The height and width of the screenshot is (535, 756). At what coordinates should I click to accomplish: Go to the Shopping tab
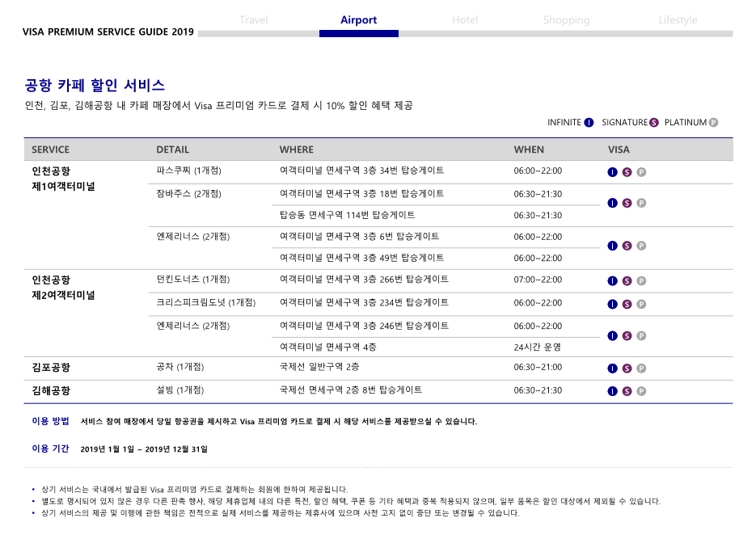click(x=566, y=19)
